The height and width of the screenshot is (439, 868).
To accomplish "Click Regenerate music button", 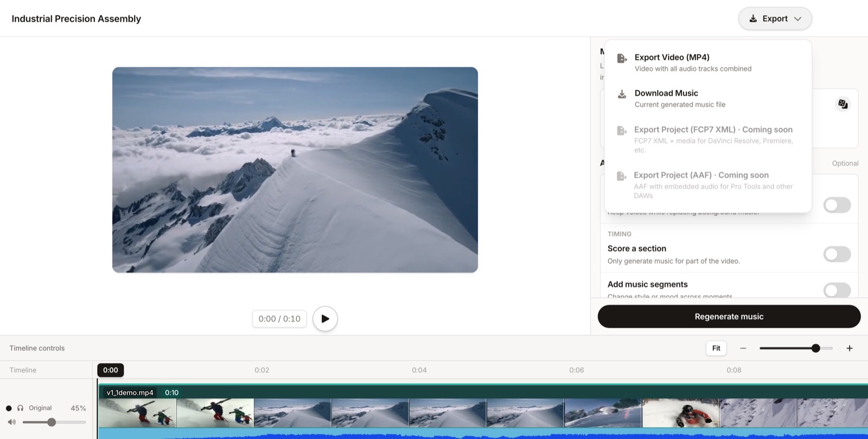I will pos(729,317).
